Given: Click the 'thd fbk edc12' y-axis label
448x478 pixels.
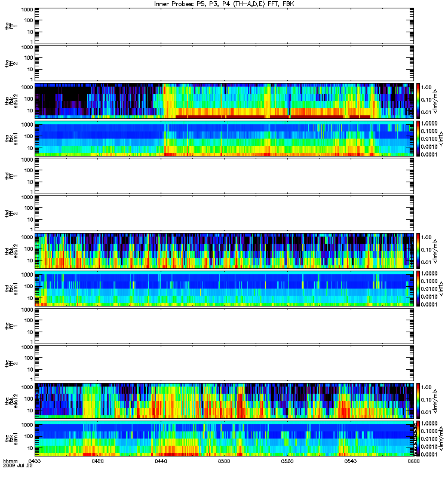Looking at the screenshot, I should [x=11, y=250].
